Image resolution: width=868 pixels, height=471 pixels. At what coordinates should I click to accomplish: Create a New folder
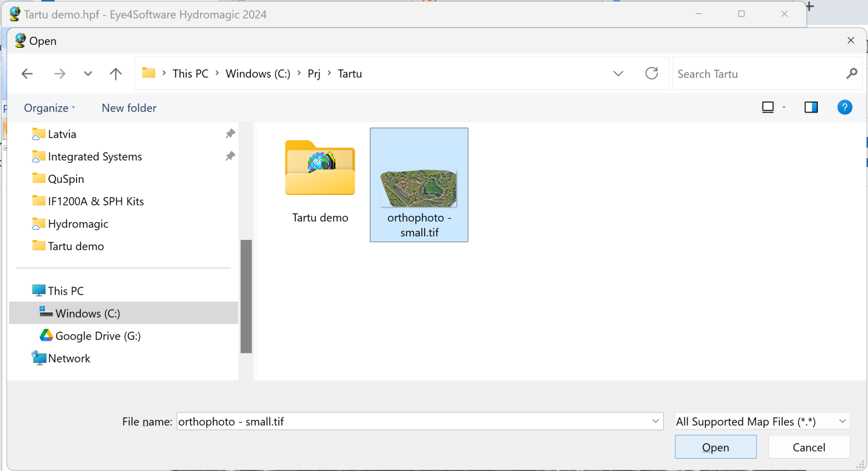(x=129, y=108)
